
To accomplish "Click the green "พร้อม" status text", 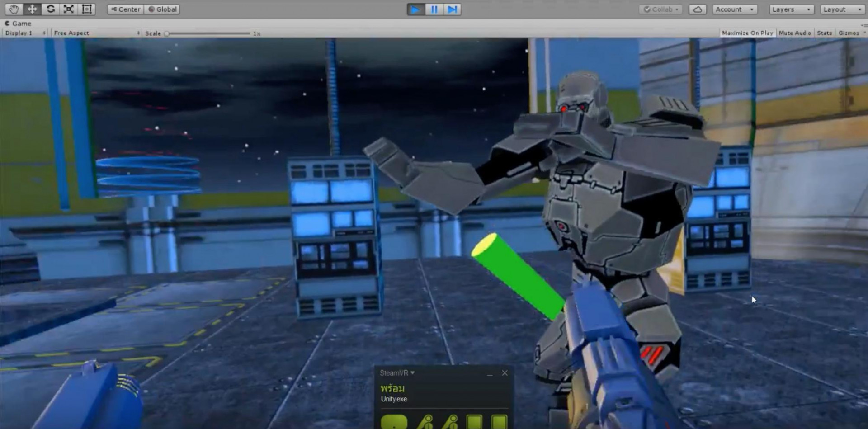I will (392, 388).
